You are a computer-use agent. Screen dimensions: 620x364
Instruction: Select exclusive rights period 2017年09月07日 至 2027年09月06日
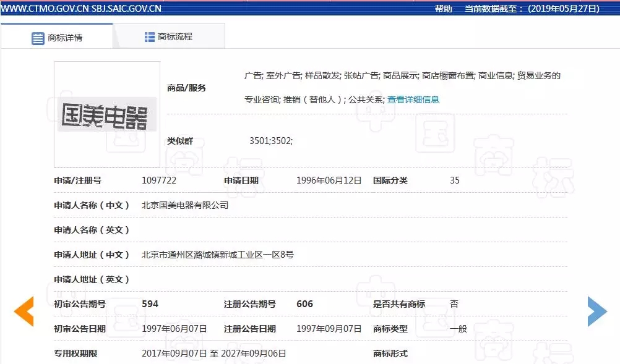pyautogui.click(x=214, y=353)
